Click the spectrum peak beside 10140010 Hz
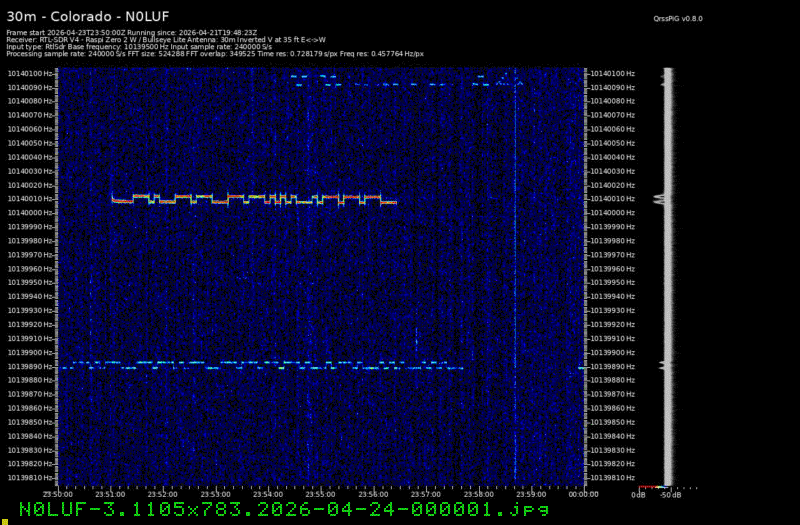The height and width of the screenshot is (525, 800). point(662,199)
